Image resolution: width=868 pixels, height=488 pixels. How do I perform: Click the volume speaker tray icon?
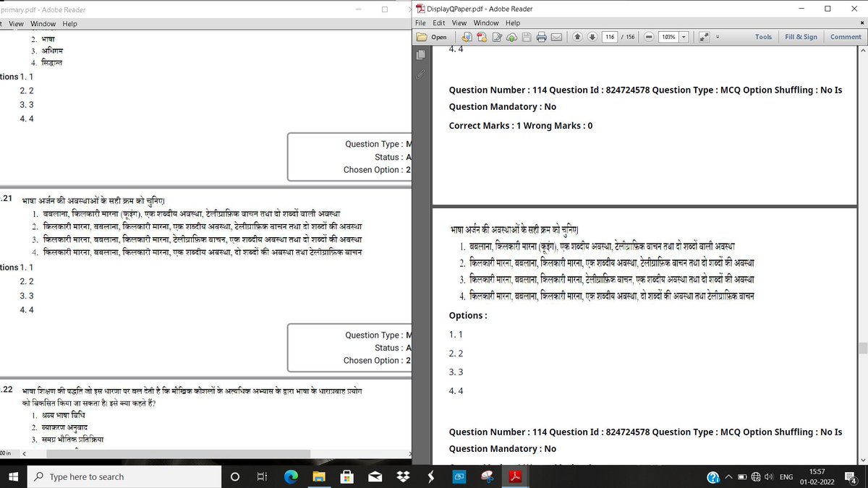[768, 477]
